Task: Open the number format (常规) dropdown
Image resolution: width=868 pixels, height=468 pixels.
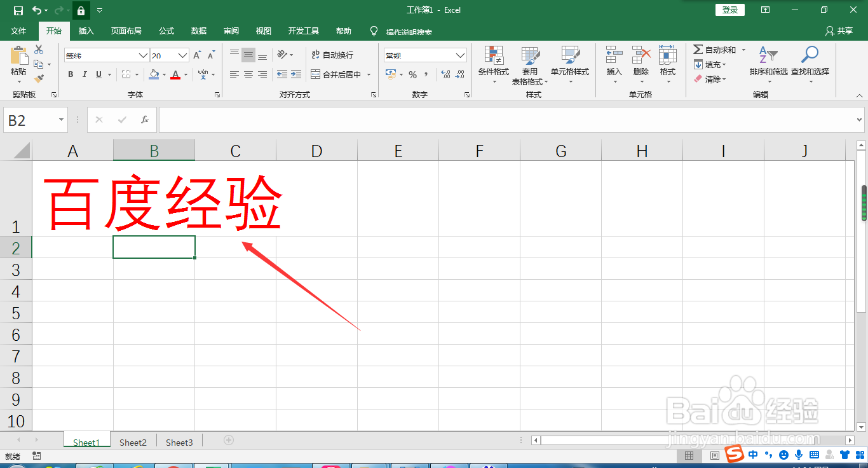Action: click(x=461, y=56)
